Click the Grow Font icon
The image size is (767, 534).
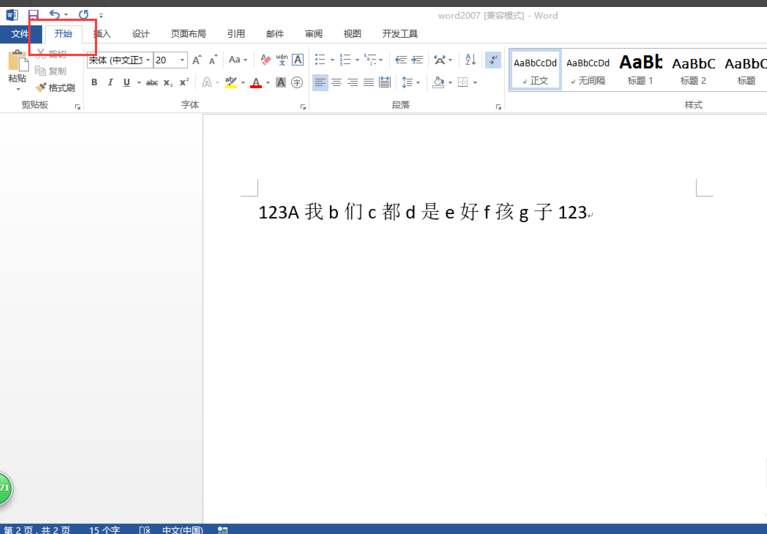pos(196,60)
